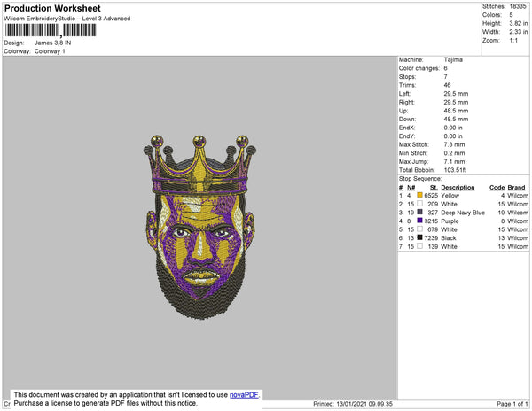Click the Machine value 'Tajima'
The image size is (532, 411).
pyautogui.click(x=453, y=59)
